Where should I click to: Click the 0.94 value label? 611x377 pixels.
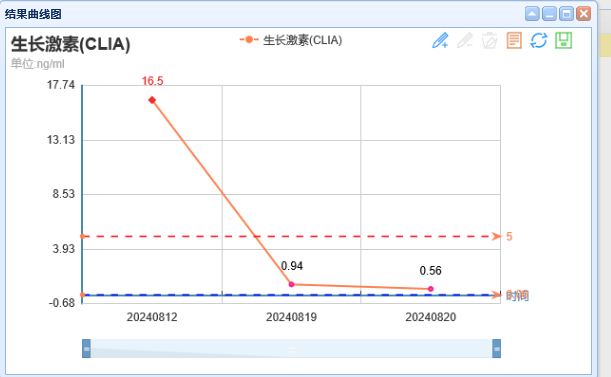[292, 266]
